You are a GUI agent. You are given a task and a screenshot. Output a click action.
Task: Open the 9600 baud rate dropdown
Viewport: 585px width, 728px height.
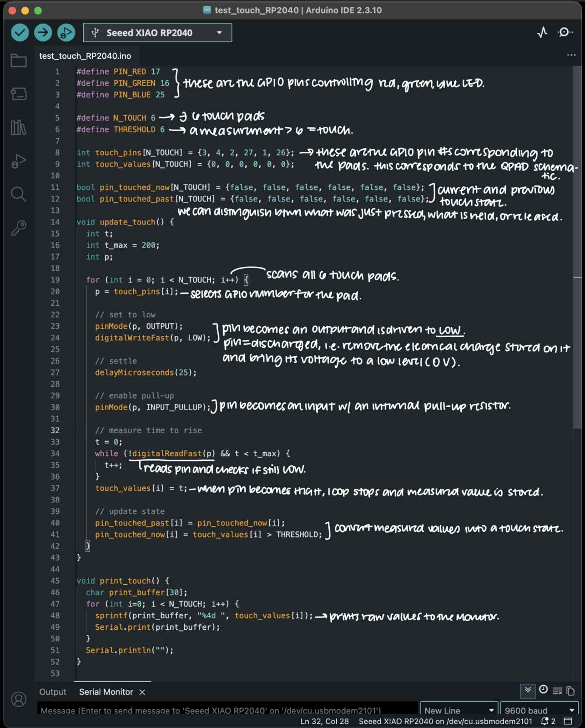pos(539,709)
